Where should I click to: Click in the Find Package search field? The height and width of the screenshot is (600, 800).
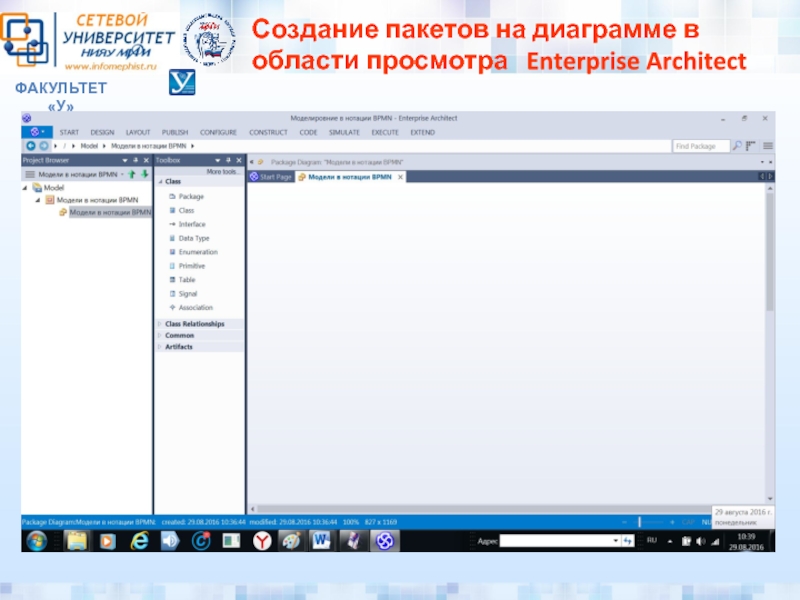700,146
